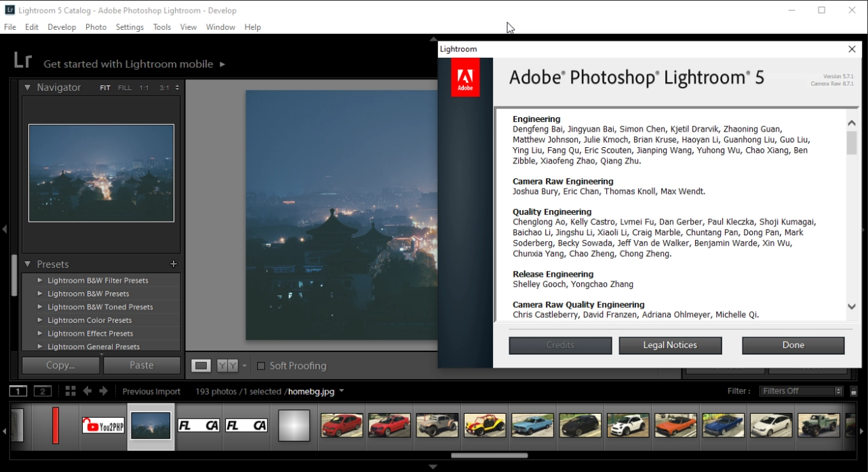Collapse the Navigator panel
Image resolution: width=868 pixels, height=472 pixels.
coord(28,87)
